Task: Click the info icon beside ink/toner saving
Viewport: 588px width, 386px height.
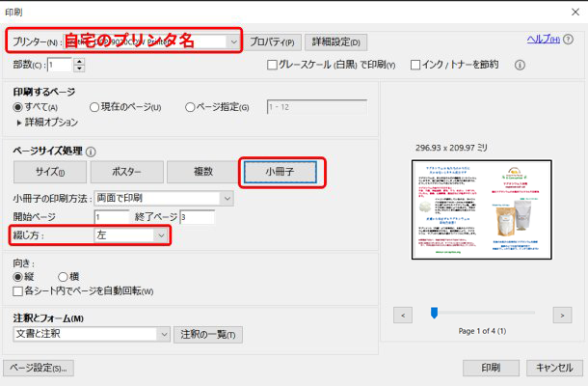Action: pyautogui.click(x=520, y=66)
